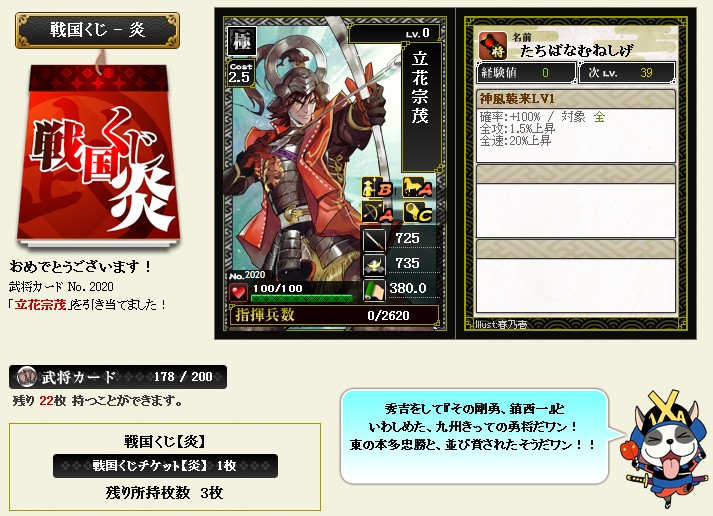Click the green scroll strategy stat icon
This screenshot has width=713, height=516.
(x=374, y=290)
